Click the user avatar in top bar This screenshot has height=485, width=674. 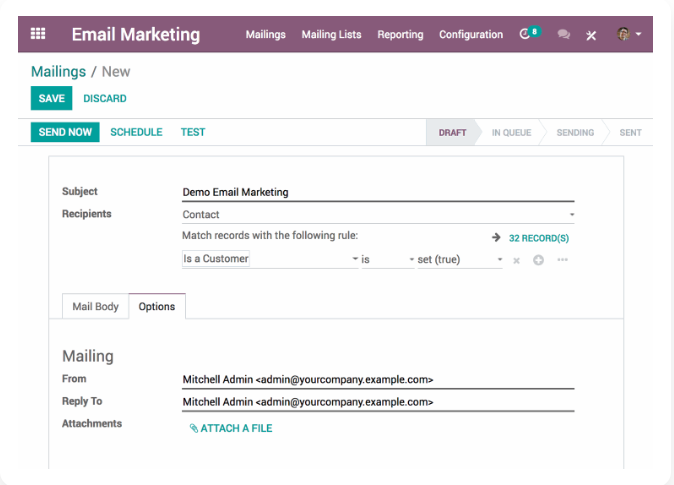[625, 34]
